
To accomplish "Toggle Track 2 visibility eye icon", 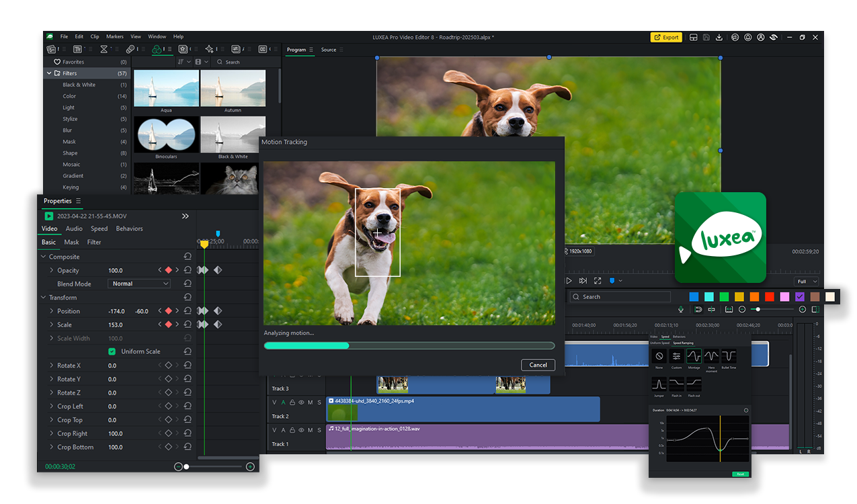I will [301, 403].
